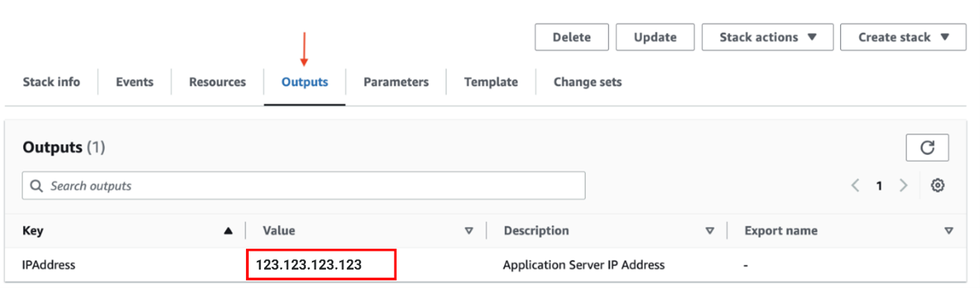
Task: Sort by the Export name column
Action: pyautogui.click(x=948, y=231)
